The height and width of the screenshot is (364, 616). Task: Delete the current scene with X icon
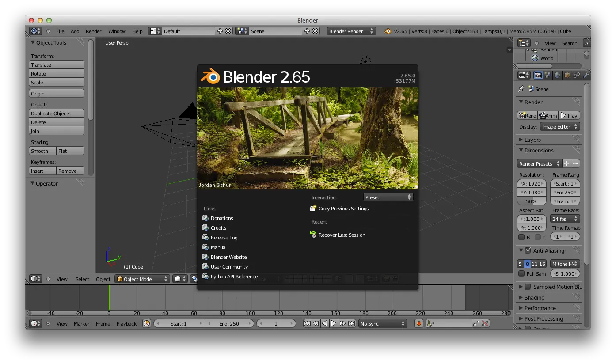tap(315, 31)
